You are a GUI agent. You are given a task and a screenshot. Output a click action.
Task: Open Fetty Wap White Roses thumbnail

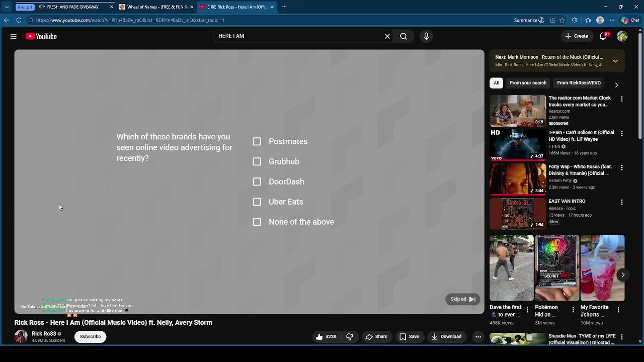coord(518,179)
